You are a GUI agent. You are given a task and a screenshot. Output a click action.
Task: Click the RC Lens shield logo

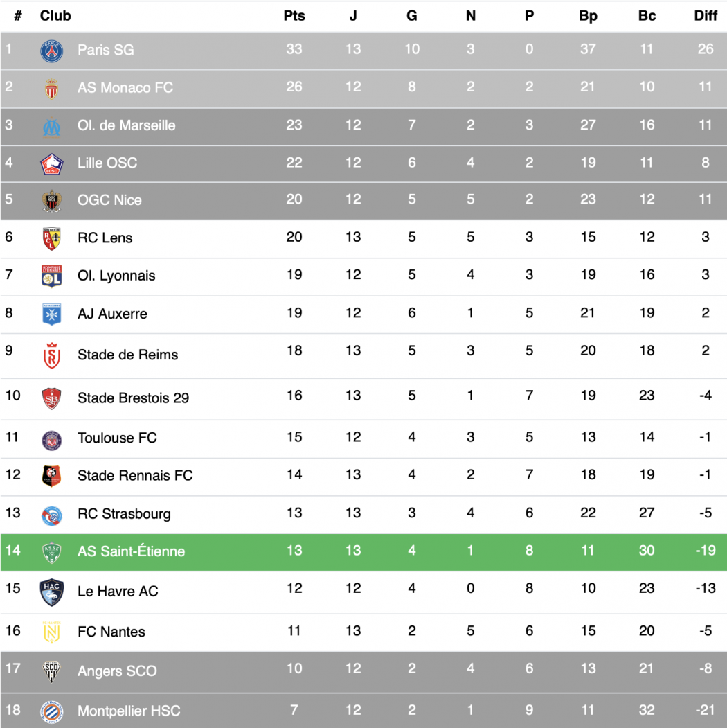(51, 239)
